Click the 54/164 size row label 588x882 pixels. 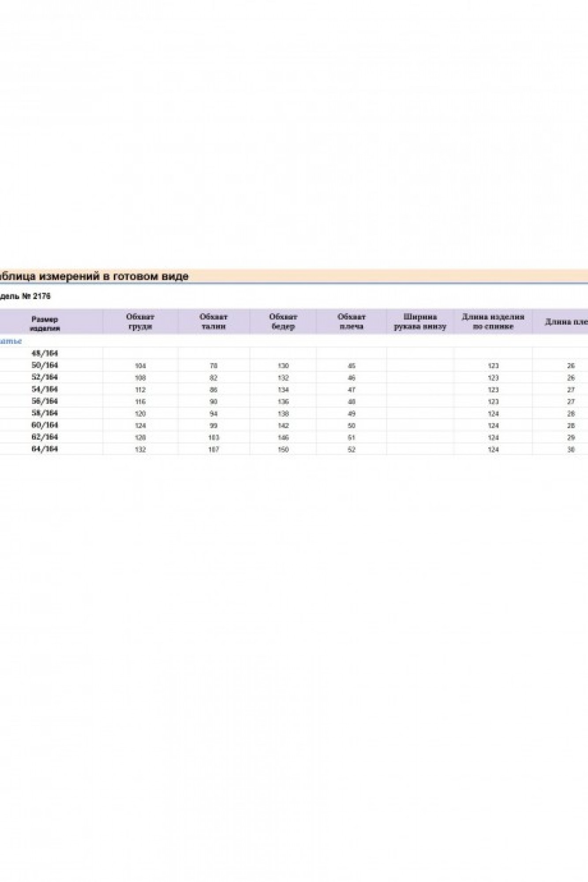[x=45, y=389]
